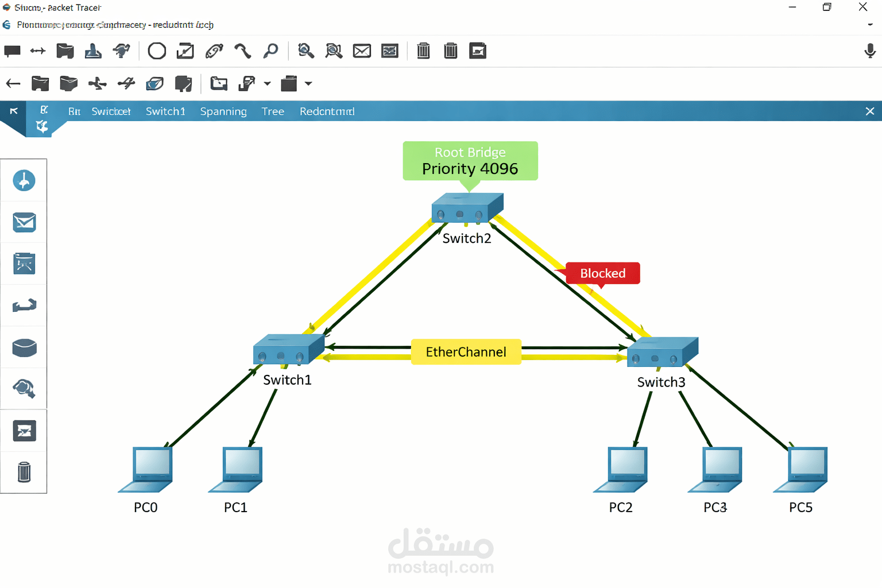Click the back arrow in the second toolbar
Screen dimensions: 882x588
[x=13, y=83]
